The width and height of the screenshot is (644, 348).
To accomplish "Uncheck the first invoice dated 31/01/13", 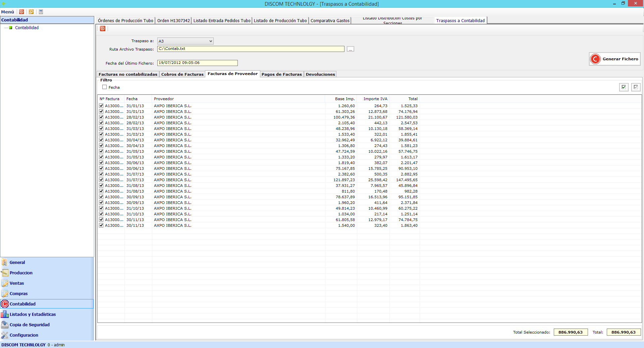I will tap(101, 106).
